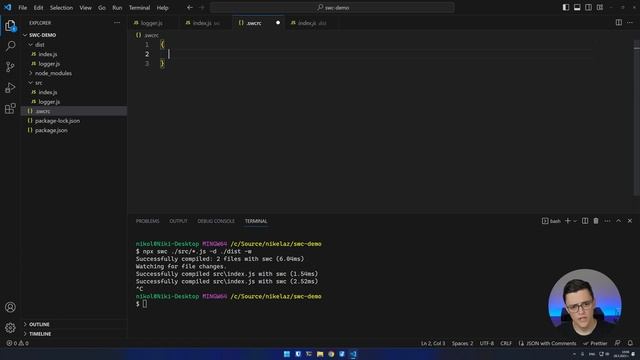Maximize the panel with the up chevron
Image resolution: width=640 pixels, height=360 pixels.
(x=619, y=221)
